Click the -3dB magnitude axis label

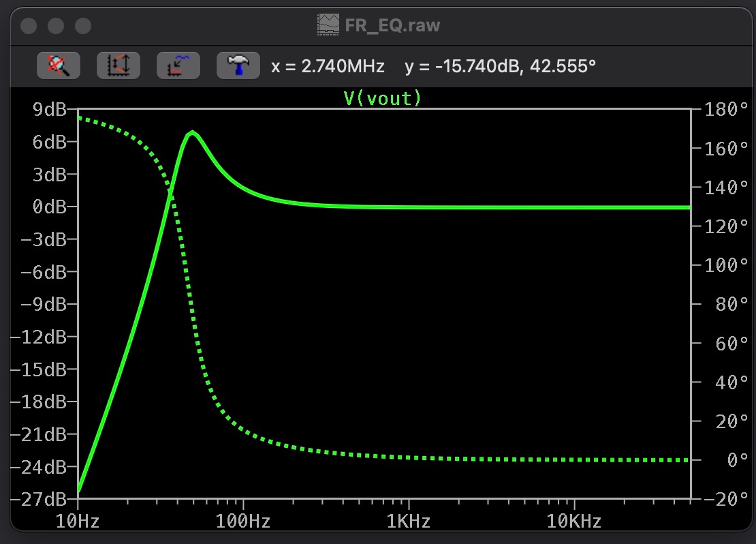pos(44,239)
